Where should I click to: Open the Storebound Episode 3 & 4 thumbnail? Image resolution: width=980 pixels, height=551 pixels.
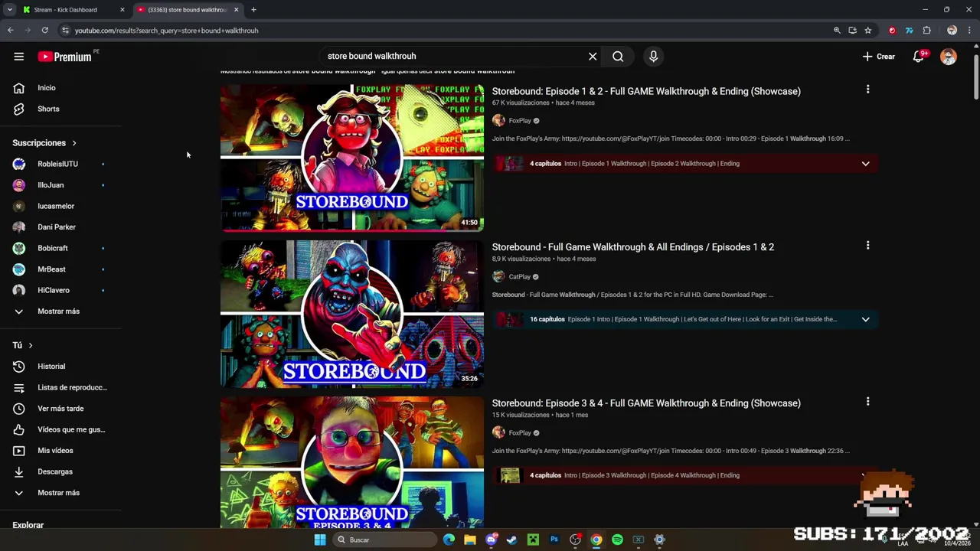[x=352, y=462]
